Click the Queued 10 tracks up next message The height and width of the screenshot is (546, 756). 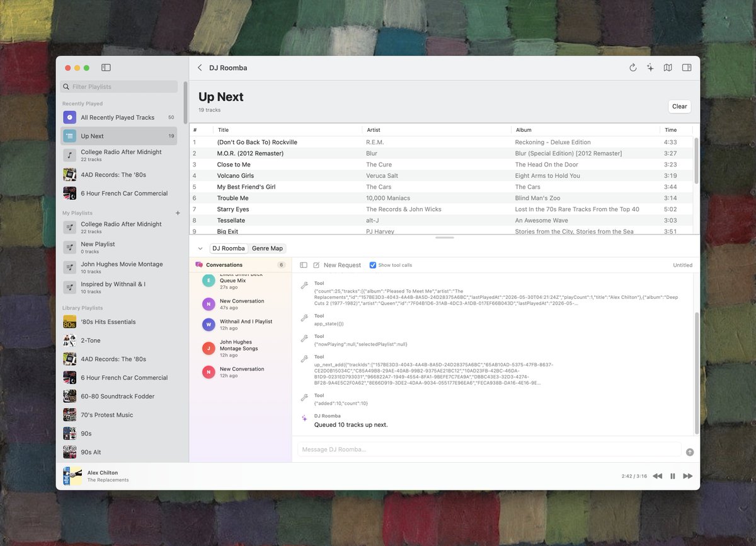pyautogui.click(x=351, y=424)
